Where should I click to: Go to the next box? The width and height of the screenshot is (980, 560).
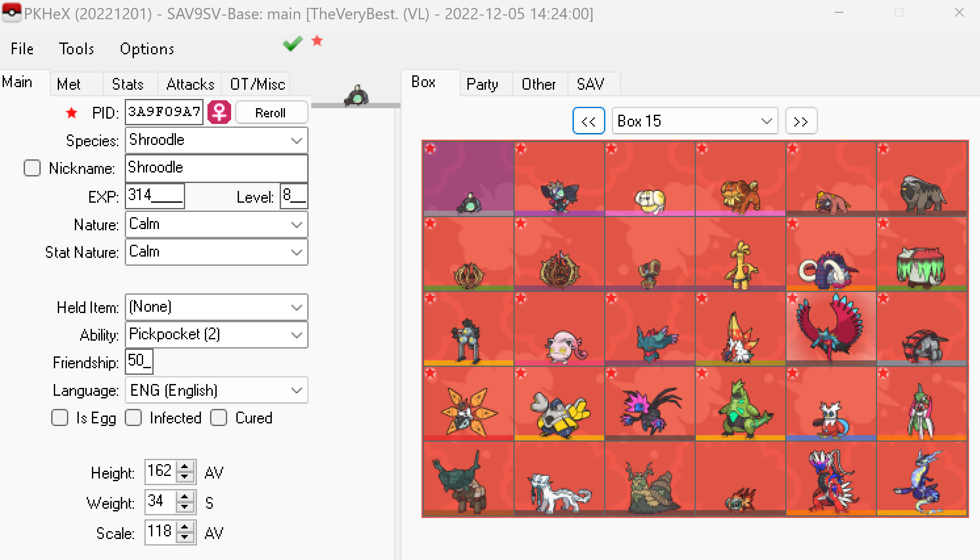(x=801, y=121)
